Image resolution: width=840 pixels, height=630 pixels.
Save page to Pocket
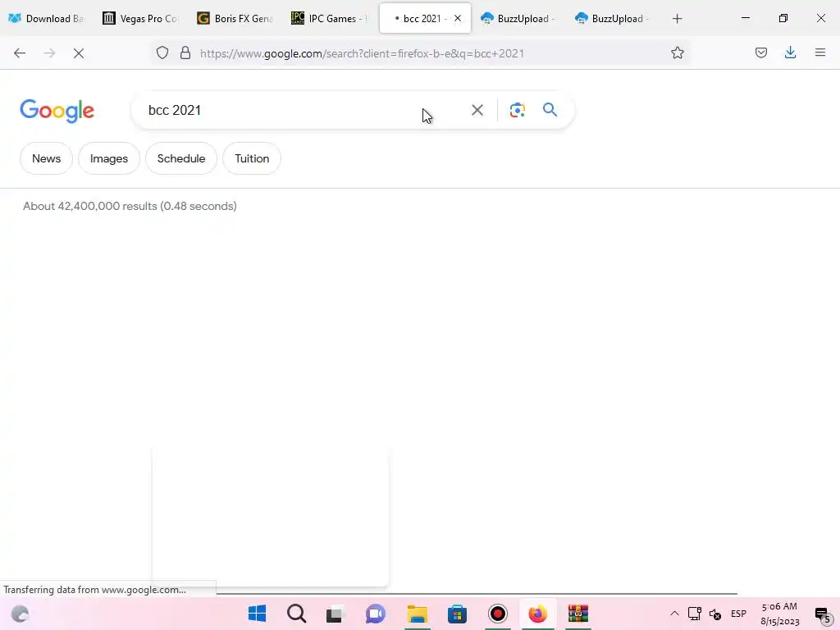760,53
